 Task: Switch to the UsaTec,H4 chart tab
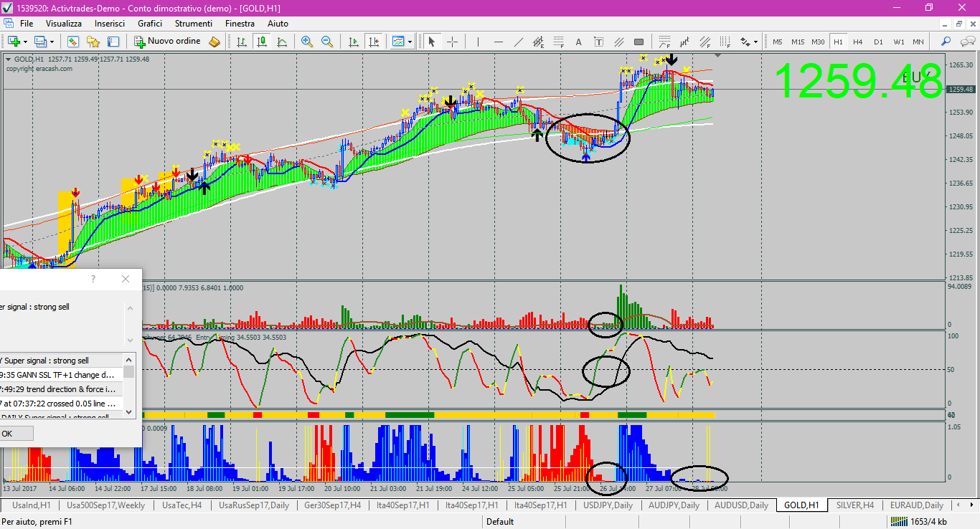pos(182,505)
